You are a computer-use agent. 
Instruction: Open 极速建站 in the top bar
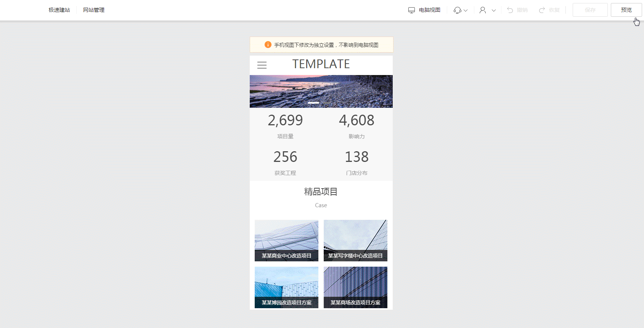(59, 10)
